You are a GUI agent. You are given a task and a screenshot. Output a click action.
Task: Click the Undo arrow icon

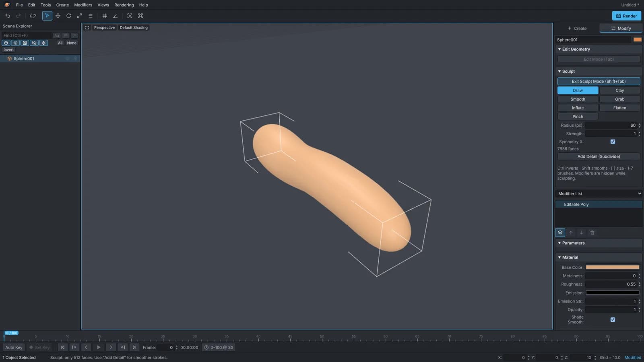click(8, 16)
